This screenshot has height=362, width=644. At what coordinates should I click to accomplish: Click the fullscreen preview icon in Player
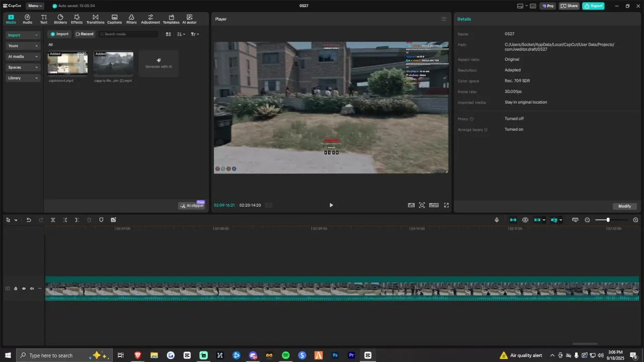446,205
